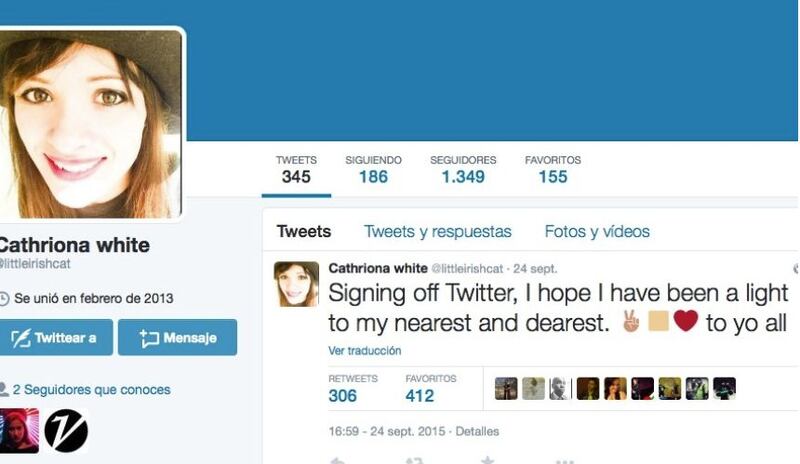Select the Tweets timeline tab
Viewport: 800px width, 464px height.
pos(304,232)
